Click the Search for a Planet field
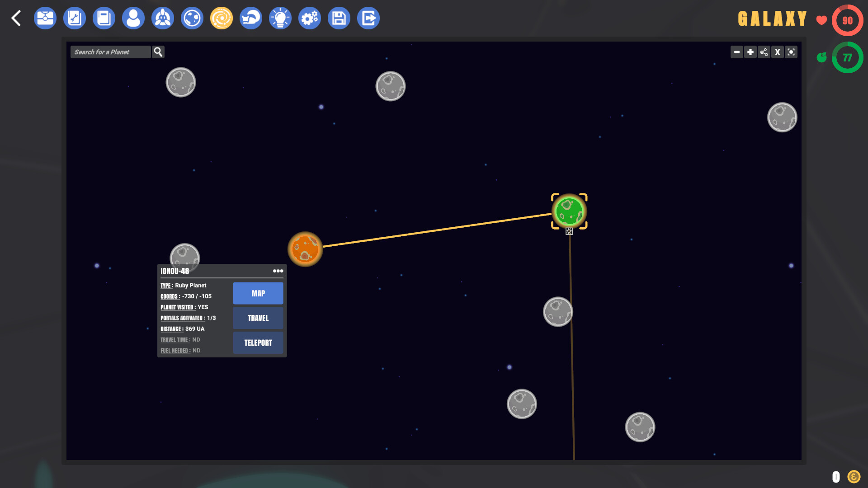Viewport: 868px width, 488px height. pos(110,52)
